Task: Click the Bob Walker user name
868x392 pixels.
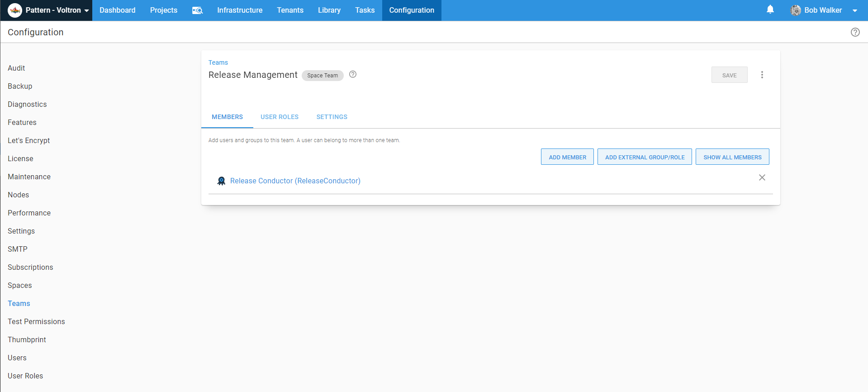Action: pos(823,10)
